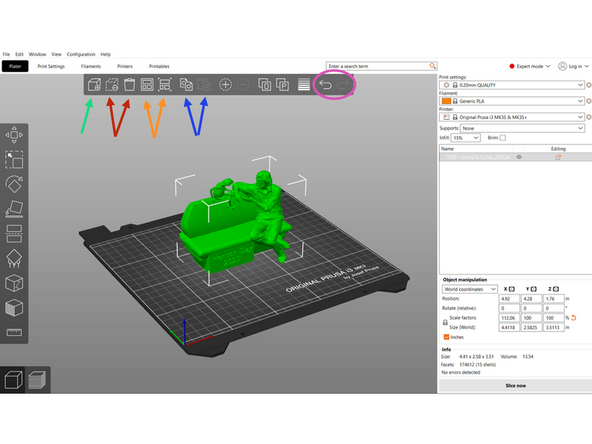Toggle the scale factors lock icon
Viewport: 592px width, 444px height.
[x=445, y=322]
